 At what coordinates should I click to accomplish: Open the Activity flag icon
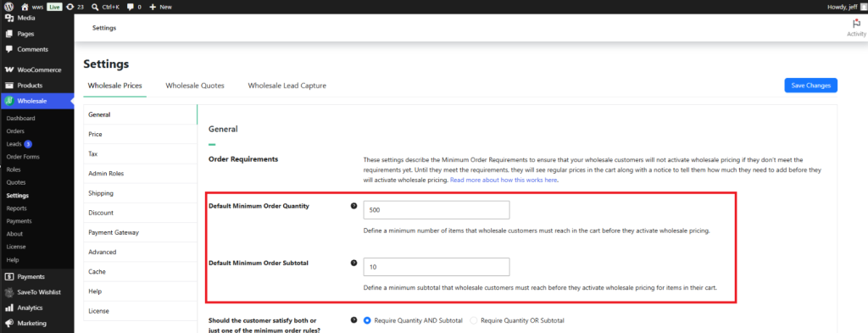pos(856,23)
